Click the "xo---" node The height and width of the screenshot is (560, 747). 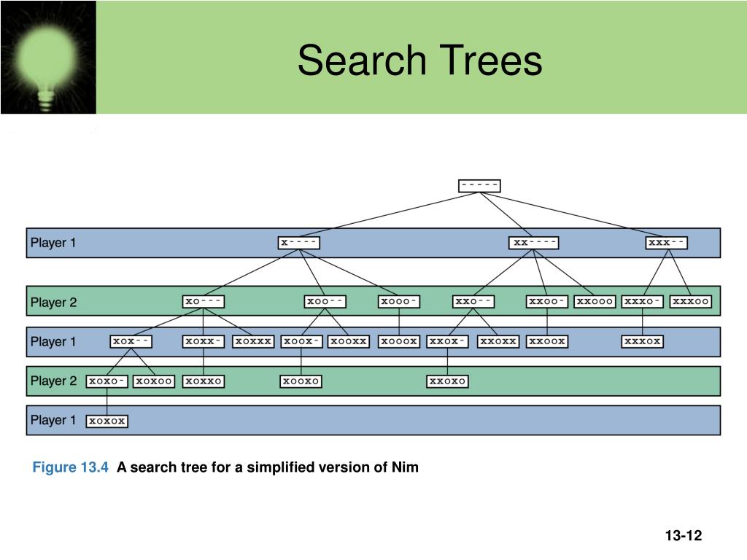coord(204,302)
